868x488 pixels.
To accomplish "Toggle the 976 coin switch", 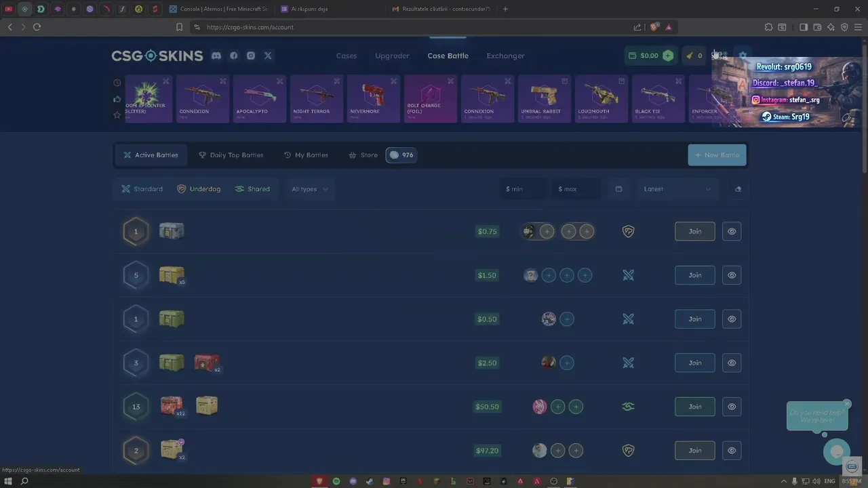I will (401, 155).
